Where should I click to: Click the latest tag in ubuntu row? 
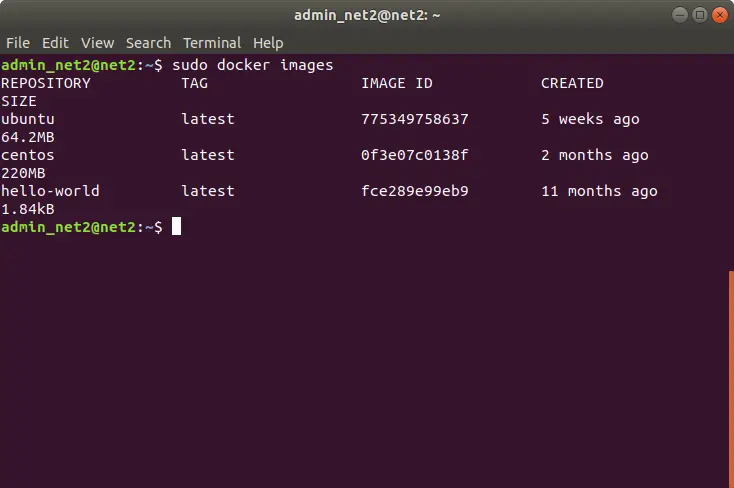coord(208,119)
